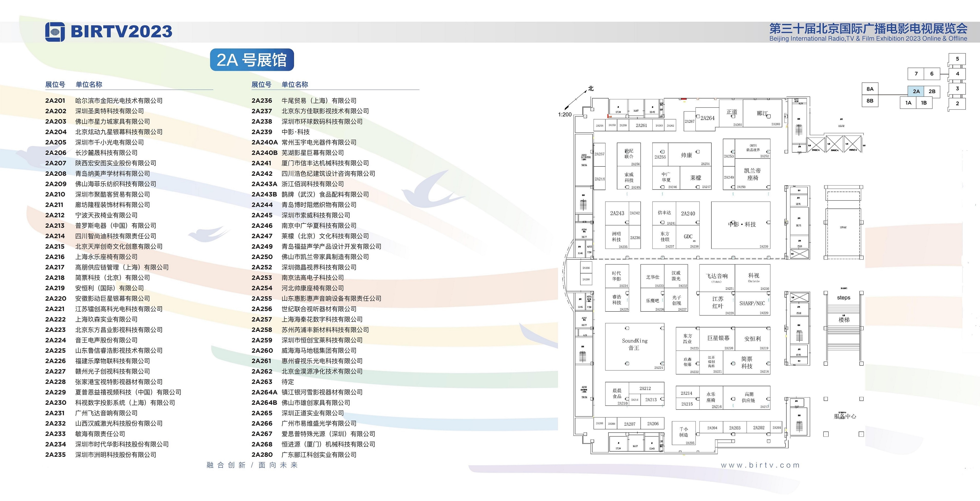Click the "服务中心" label on floor plan
Image resolution: width=980 pixels, height=501 pixels.
[x=845, y=417]
